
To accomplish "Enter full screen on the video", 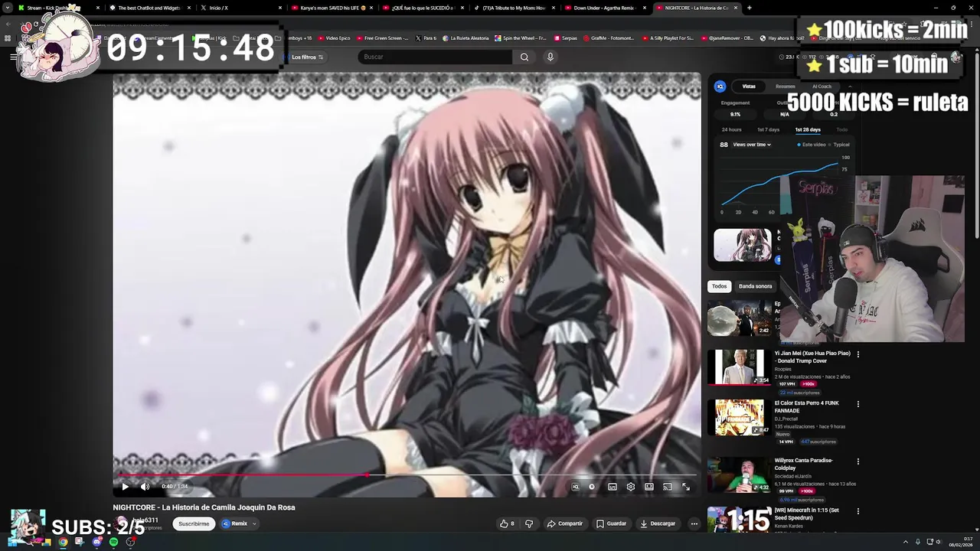I will coord(686,487).
